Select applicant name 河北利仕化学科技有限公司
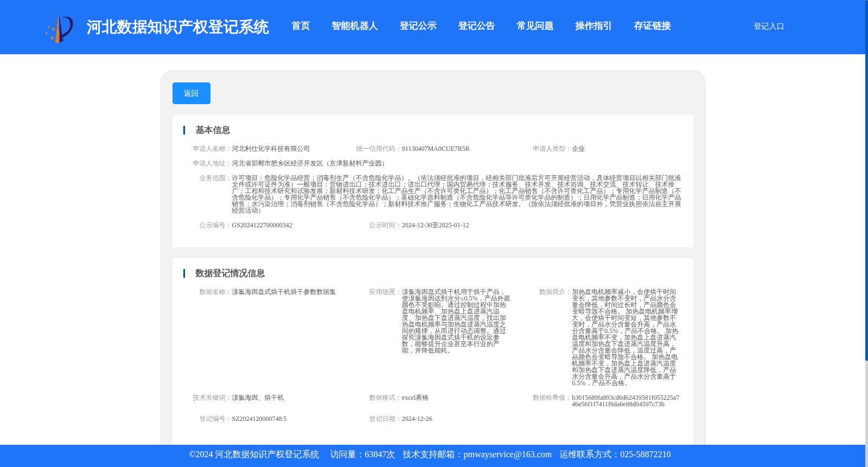868x467 pixels. [x=271, y=149]
